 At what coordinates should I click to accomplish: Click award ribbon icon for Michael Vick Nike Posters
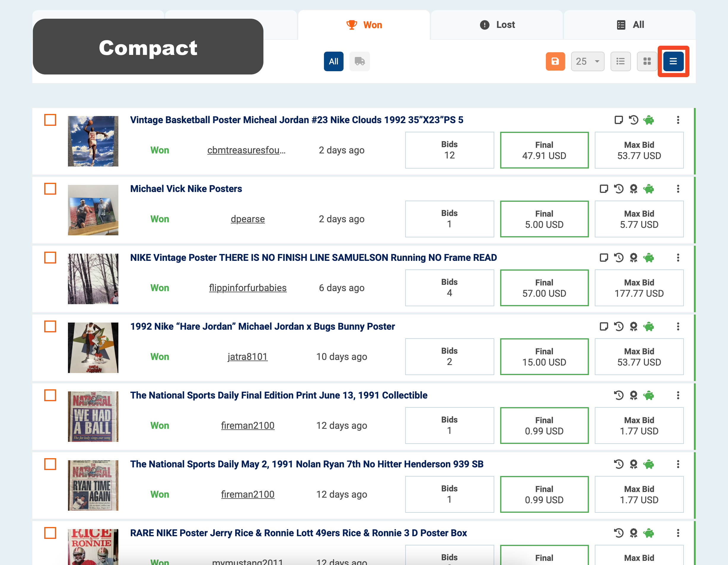coord(634,189)
